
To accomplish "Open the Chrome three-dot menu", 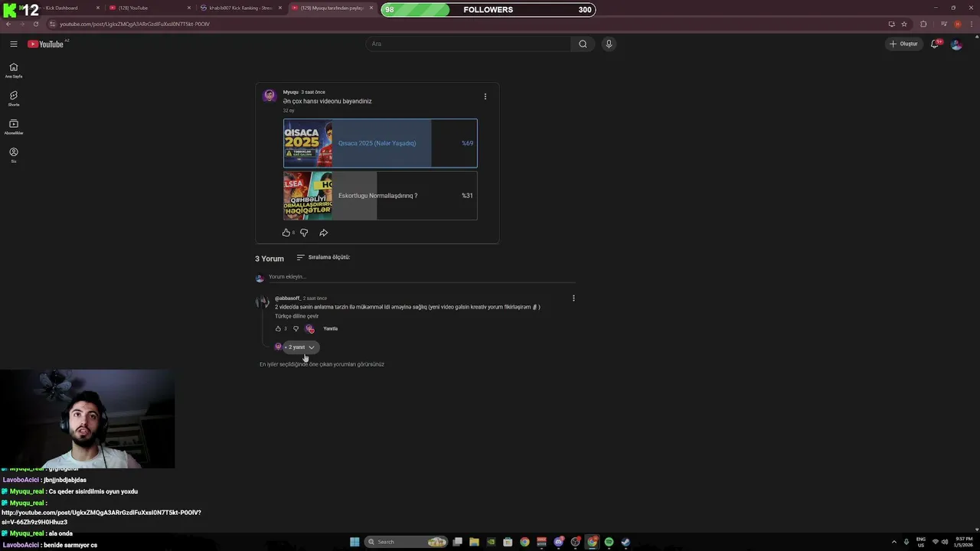I will (x=972, y=24).
